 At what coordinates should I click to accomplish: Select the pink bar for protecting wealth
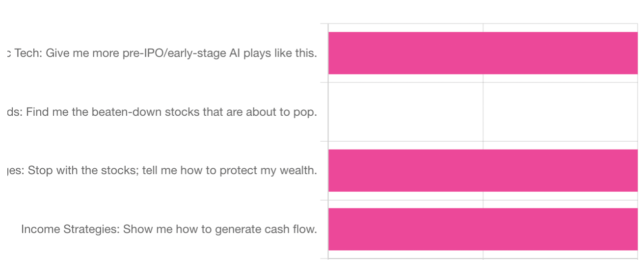[x=483, y=170]
